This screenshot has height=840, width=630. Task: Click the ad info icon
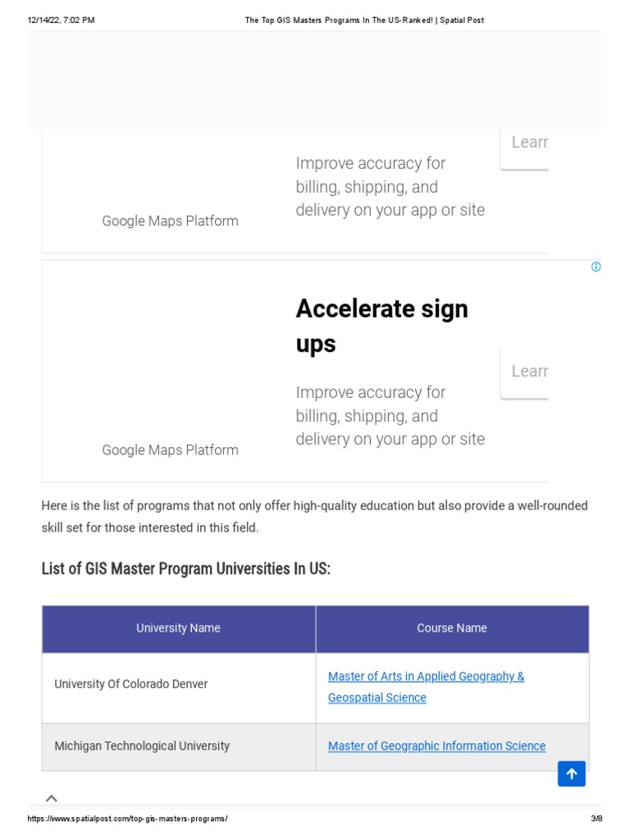point(596,267)
